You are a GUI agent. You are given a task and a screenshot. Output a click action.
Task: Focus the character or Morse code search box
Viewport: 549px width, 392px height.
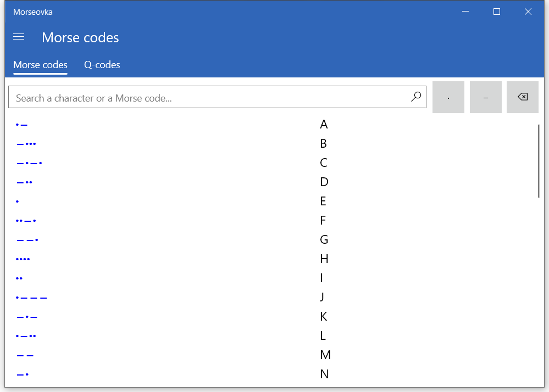pyautogui.click(x=209, y=98)
